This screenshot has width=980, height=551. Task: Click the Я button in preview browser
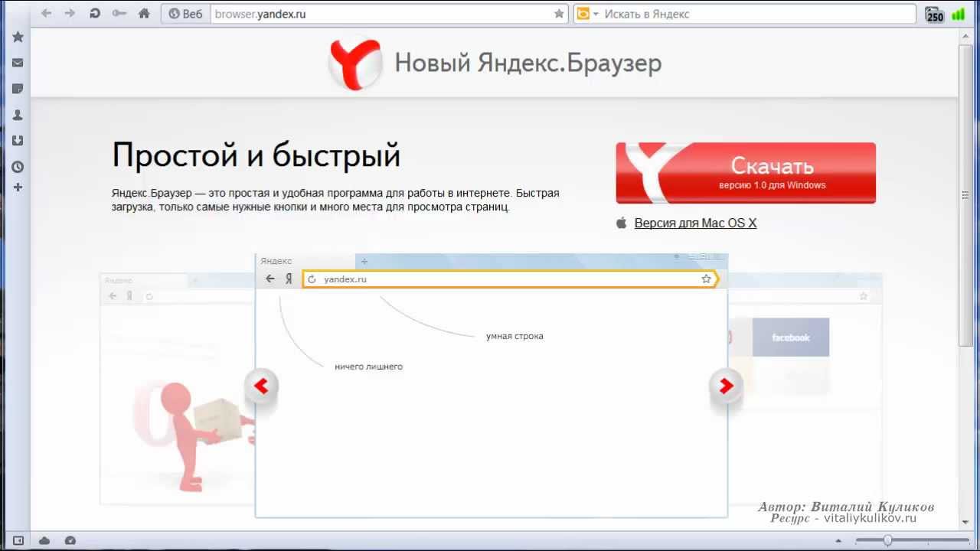coord(289,279)
